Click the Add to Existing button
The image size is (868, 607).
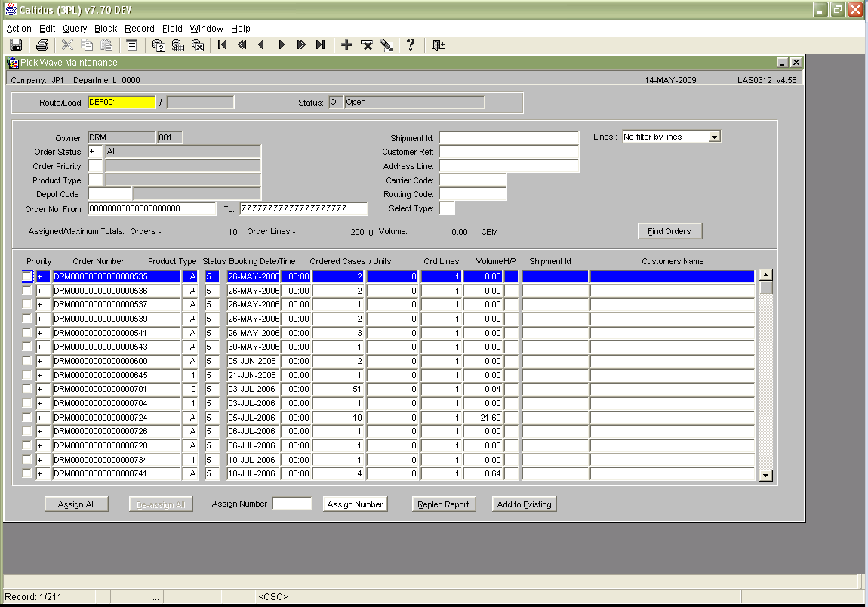tap(525, 504)
